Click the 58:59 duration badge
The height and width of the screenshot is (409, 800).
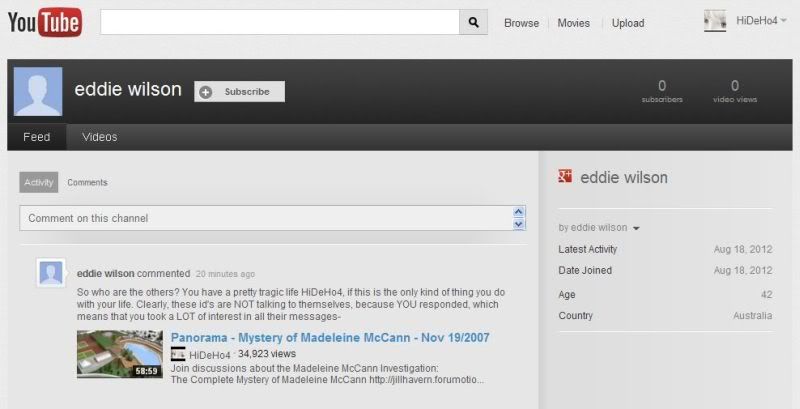pos(147,371)
